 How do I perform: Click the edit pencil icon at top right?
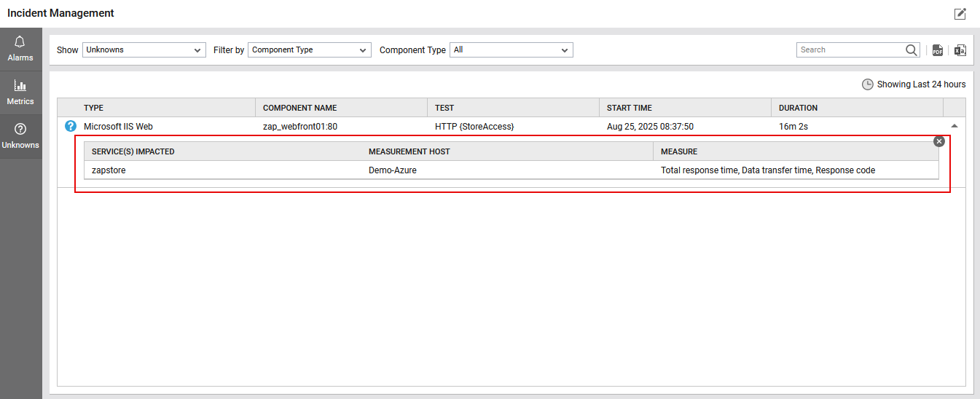coord(960,14)
